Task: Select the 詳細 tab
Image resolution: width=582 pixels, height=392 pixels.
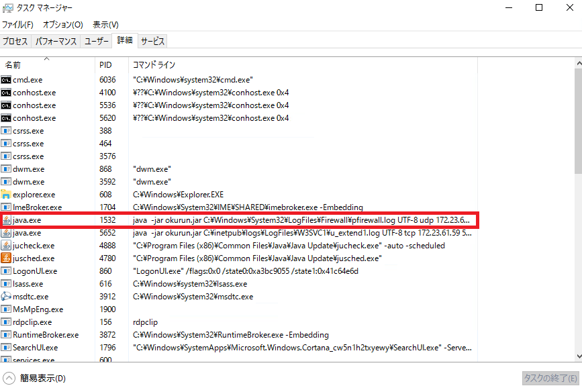Action: [125, 40]
